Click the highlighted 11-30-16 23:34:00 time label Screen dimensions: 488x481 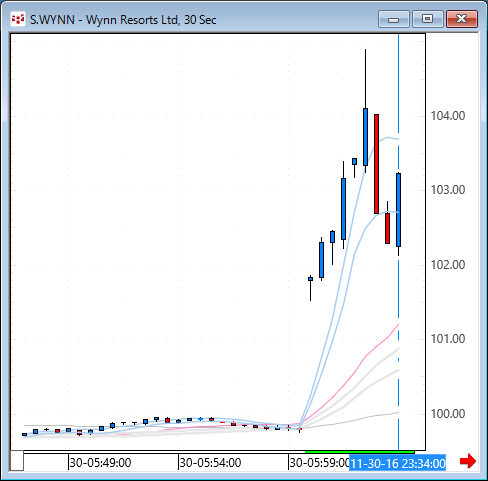pyautogui.click(x=398, y=463)
